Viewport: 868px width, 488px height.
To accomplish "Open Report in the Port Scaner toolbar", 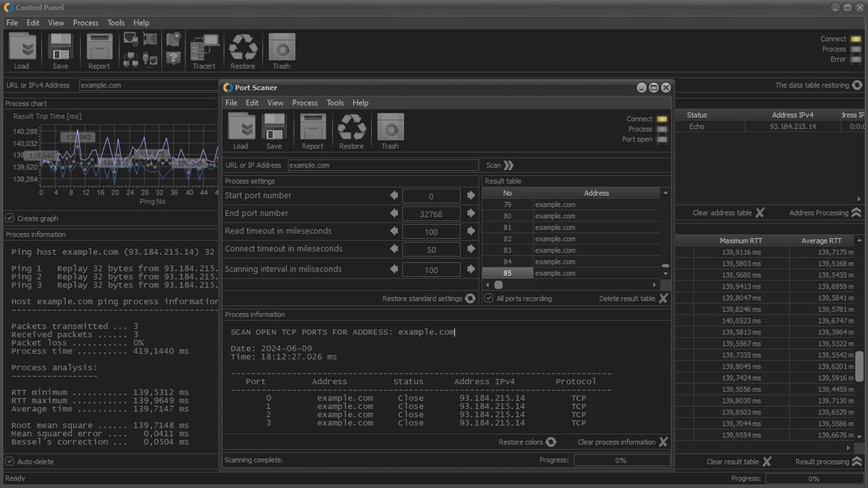I will (313, 131).
